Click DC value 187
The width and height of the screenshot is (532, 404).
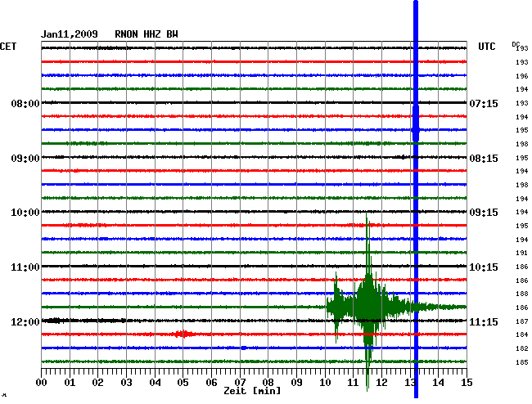tap(522, 321)
